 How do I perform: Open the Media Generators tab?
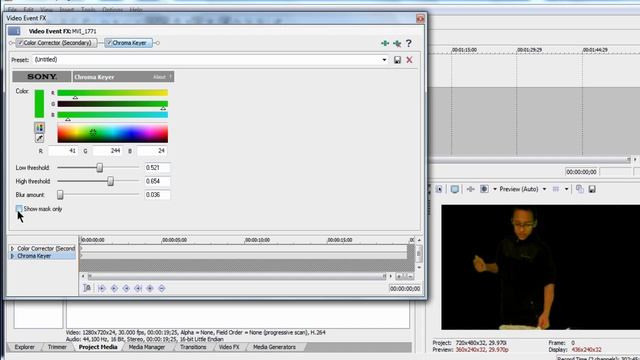pyautogui.click(x=274, y=347)
